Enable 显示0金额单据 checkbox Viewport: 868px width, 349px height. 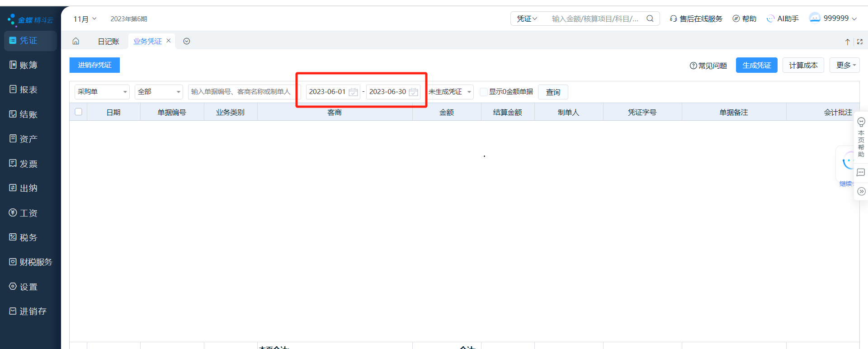click(483, 92)
